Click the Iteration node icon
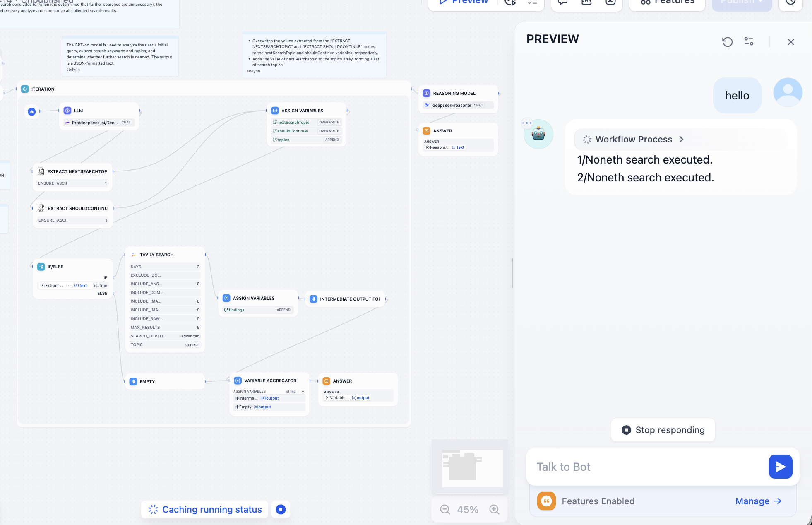Image resolution: width=812 pixels, height=525 pixels. pos(25,89)
